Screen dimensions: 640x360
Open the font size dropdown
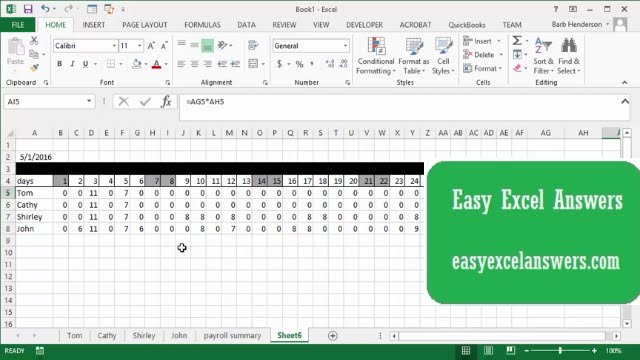140,46
